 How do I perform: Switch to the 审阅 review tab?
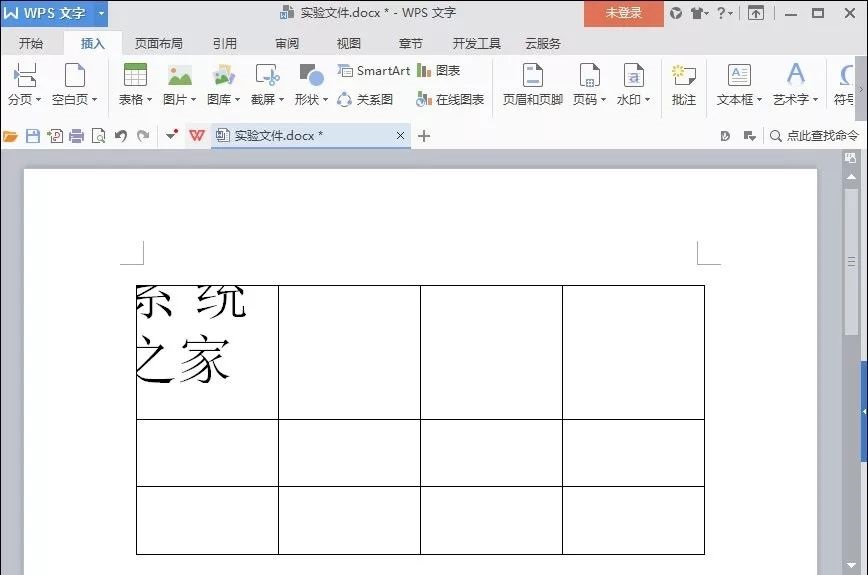click(287, 43)
